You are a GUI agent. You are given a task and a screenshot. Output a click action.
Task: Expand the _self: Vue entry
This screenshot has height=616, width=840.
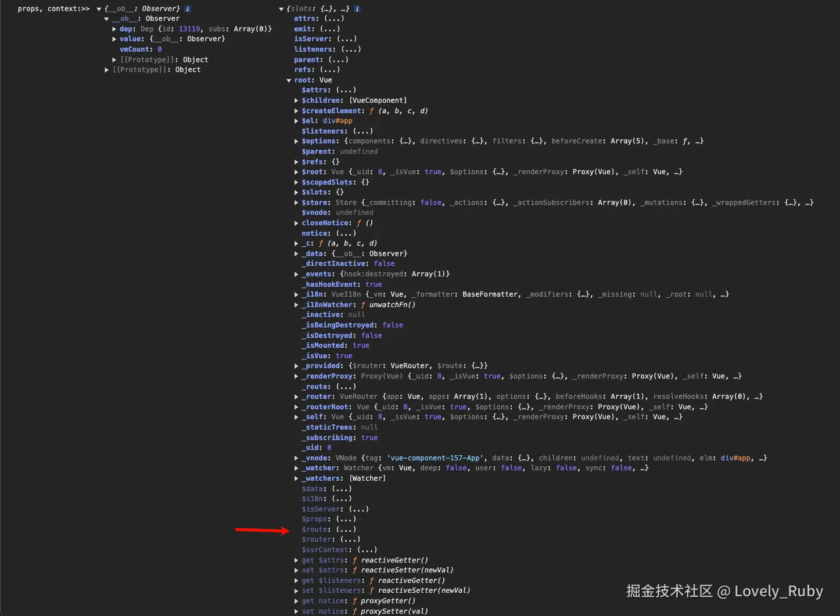coord(296,417)
